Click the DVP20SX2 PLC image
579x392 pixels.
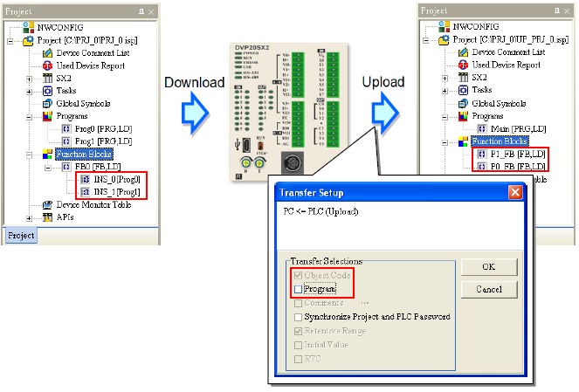(279, 111)
